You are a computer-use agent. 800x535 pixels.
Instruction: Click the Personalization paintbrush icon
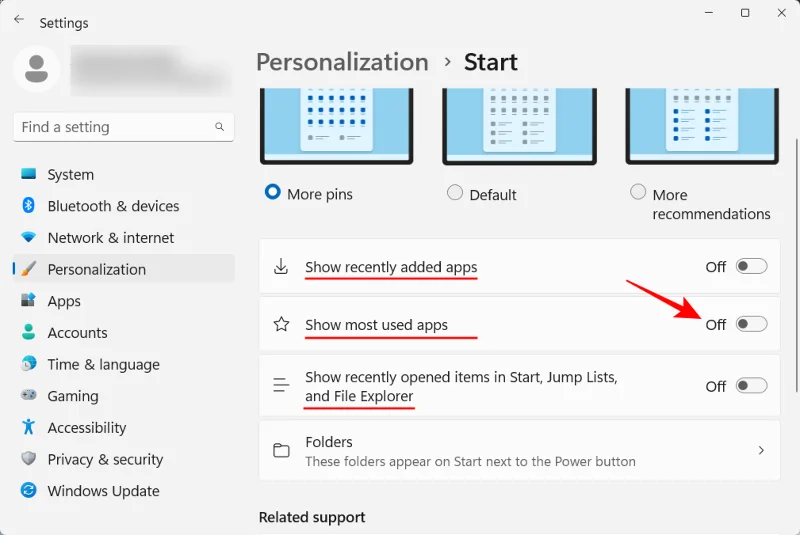(x=29, y=269)
